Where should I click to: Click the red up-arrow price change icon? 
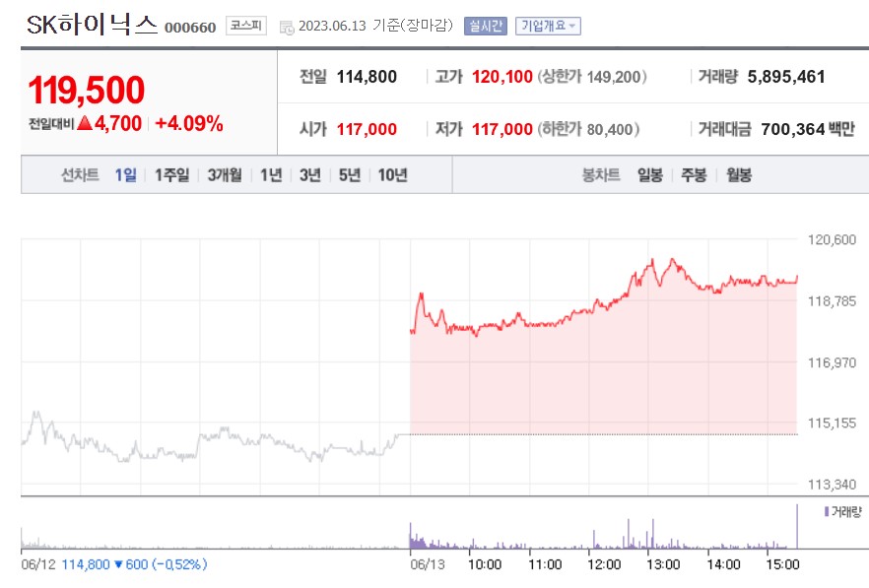tap(85, 124)
